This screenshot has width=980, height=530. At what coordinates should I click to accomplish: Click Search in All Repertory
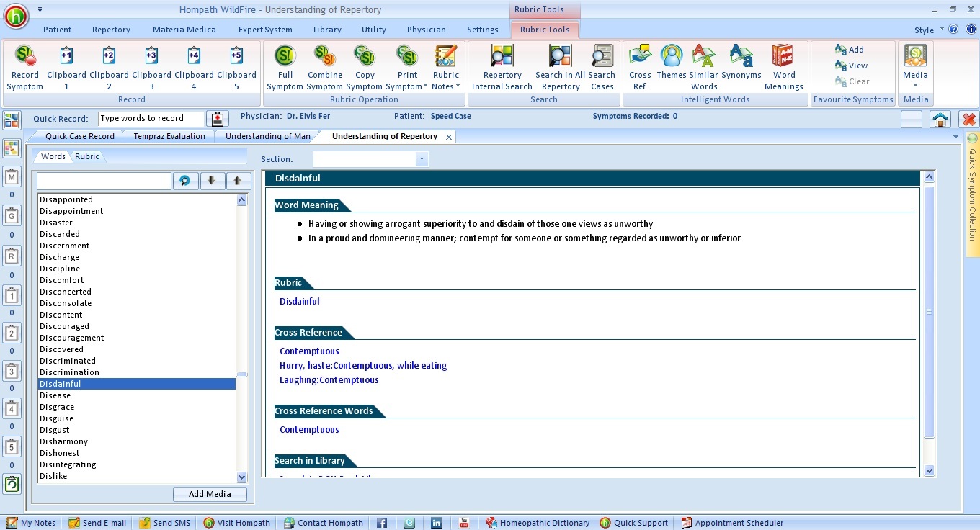pos(560,68)
